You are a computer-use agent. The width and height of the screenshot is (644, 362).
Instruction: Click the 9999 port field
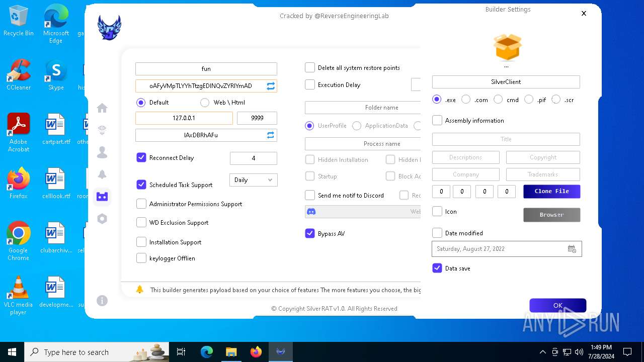pyautogui.click(x=257, y=118)
